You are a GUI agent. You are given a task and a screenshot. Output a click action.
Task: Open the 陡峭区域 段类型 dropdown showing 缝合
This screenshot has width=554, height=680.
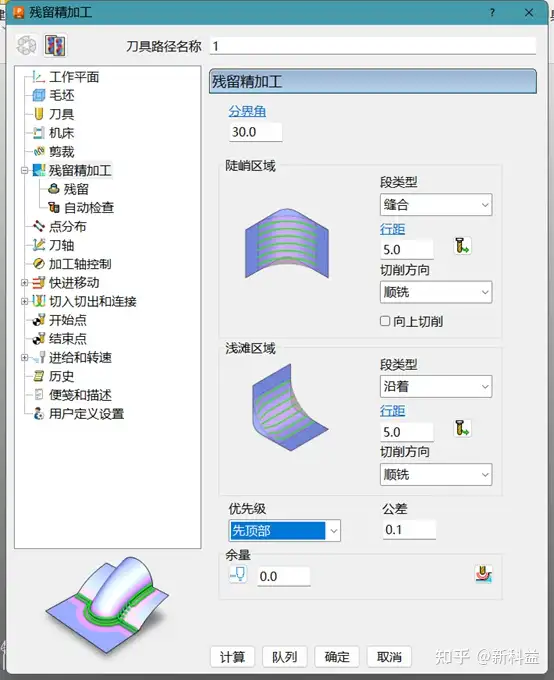coord(436,205)
